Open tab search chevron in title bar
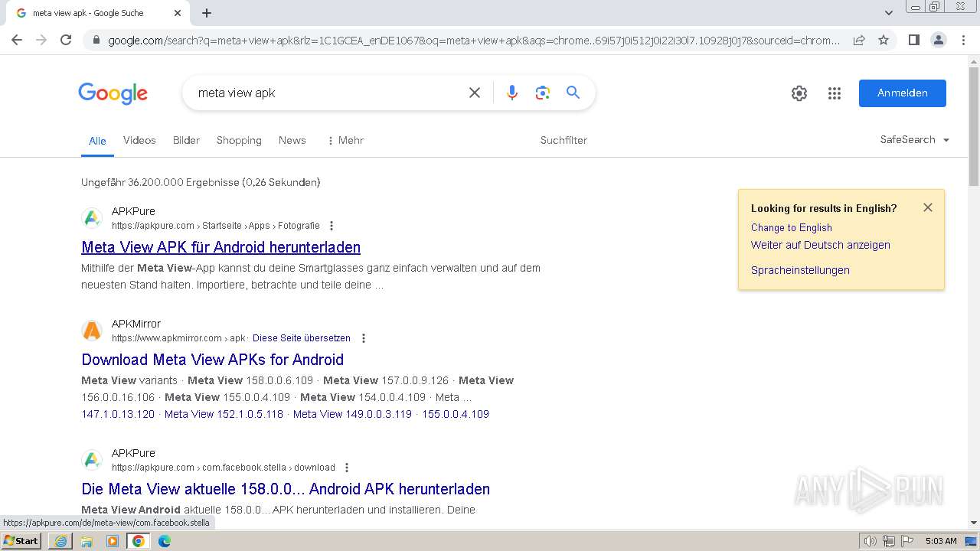The width and height of the screenshot is (980, 551). pyautogui.click(x=888, y=13)
